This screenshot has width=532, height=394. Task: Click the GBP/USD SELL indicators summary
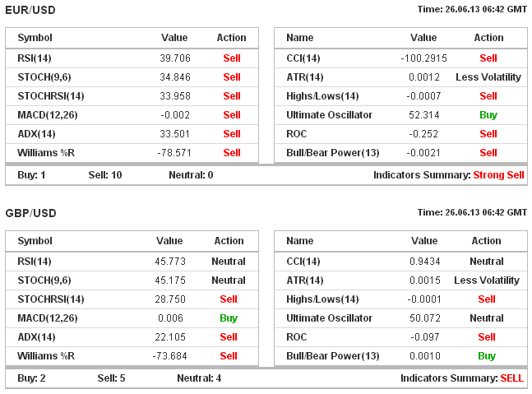point(511,378)
